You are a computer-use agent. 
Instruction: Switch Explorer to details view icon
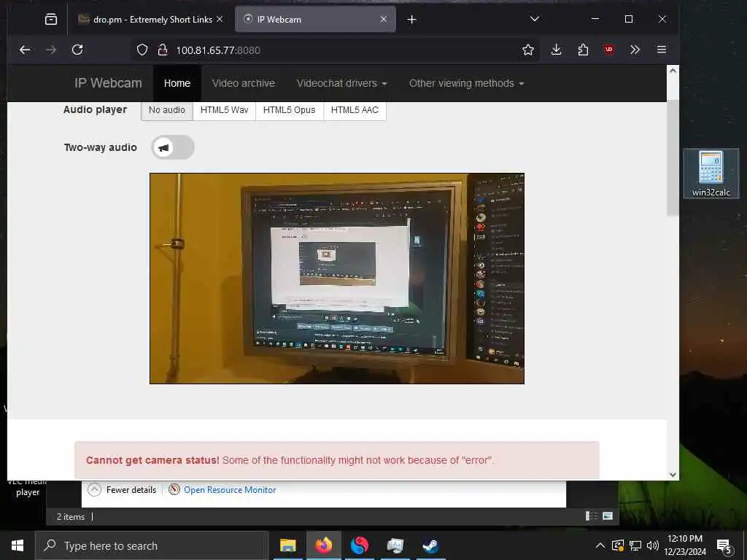point(591,516)
